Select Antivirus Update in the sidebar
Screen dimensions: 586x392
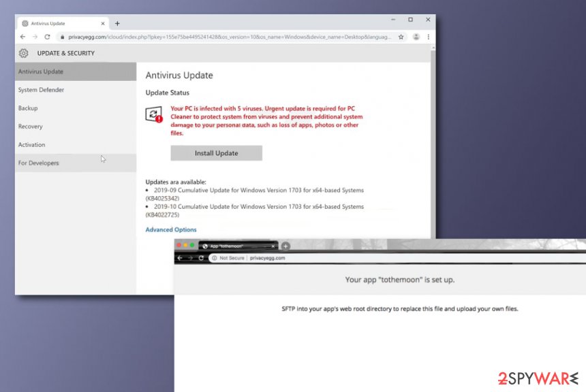76,71
